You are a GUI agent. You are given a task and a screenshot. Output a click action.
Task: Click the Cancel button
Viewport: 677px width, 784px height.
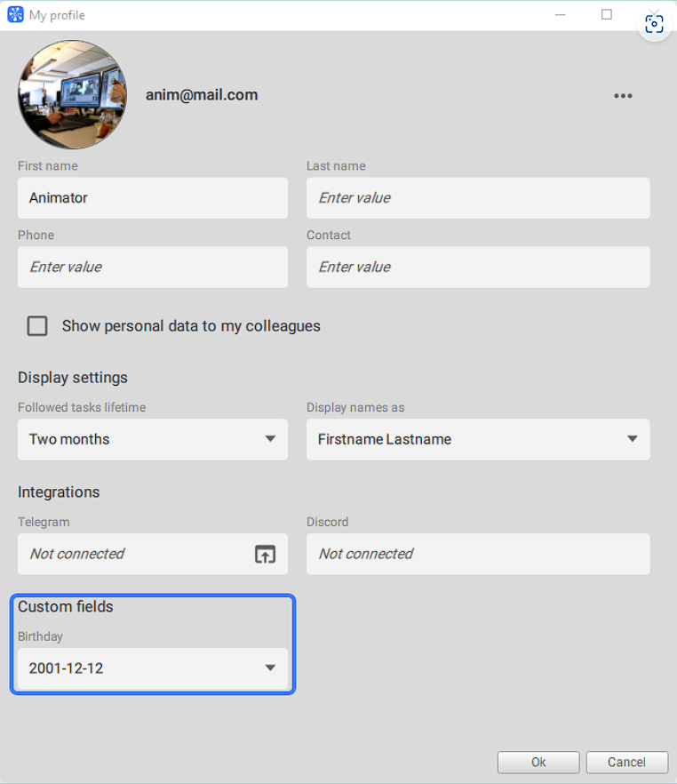pyautogui.click(x=626, y=762)
